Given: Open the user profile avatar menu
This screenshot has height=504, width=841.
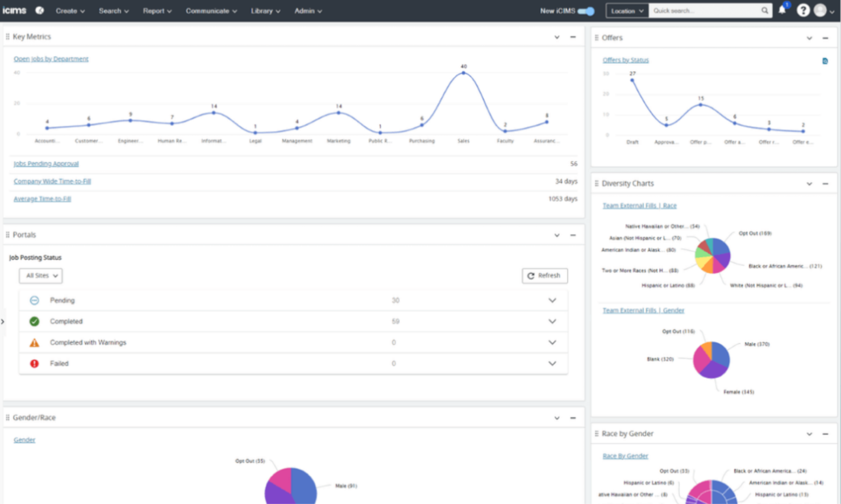Looking at the screenshot, I should click(x=819, y=10).
